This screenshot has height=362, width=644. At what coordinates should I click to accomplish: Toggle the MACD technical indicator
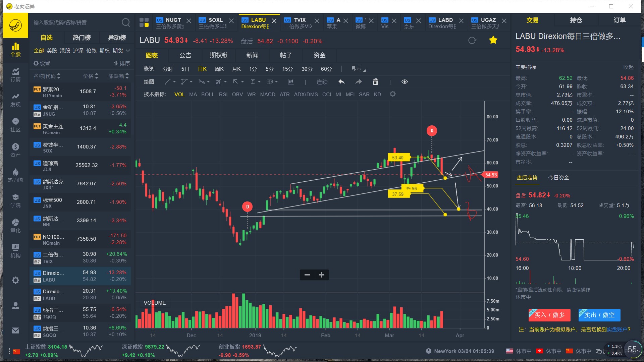(267, 95)
